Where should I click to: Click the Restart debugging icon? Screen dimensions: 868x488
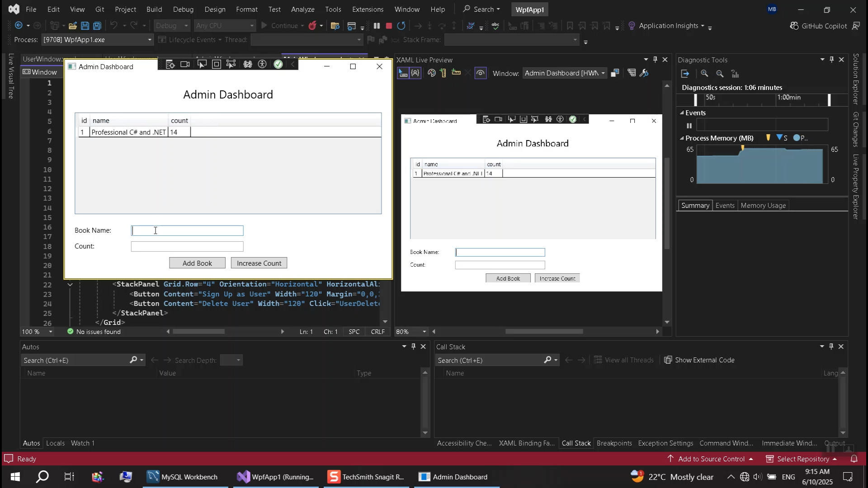point(401,26)
